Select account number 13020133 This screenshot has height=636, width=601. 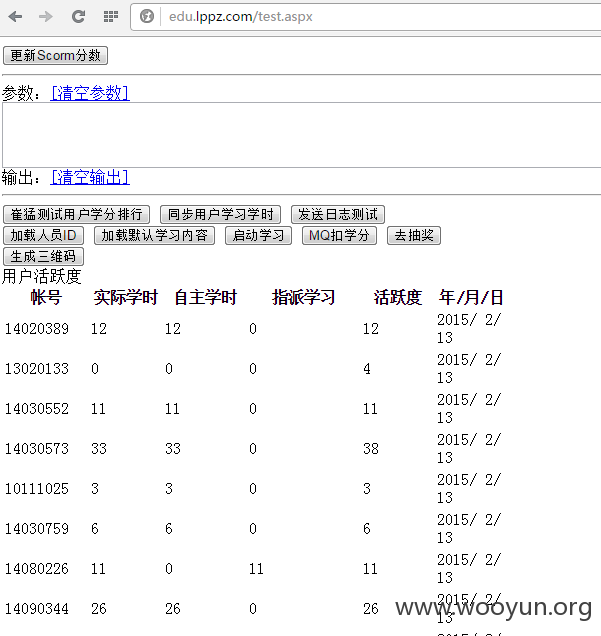pos(37,369)
